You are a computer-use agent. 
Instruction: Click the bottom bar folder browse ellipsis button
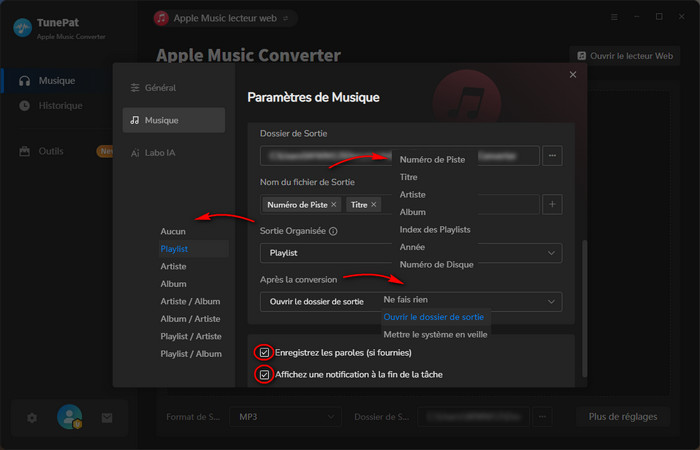pyautogui.click(x=542, y=417)
